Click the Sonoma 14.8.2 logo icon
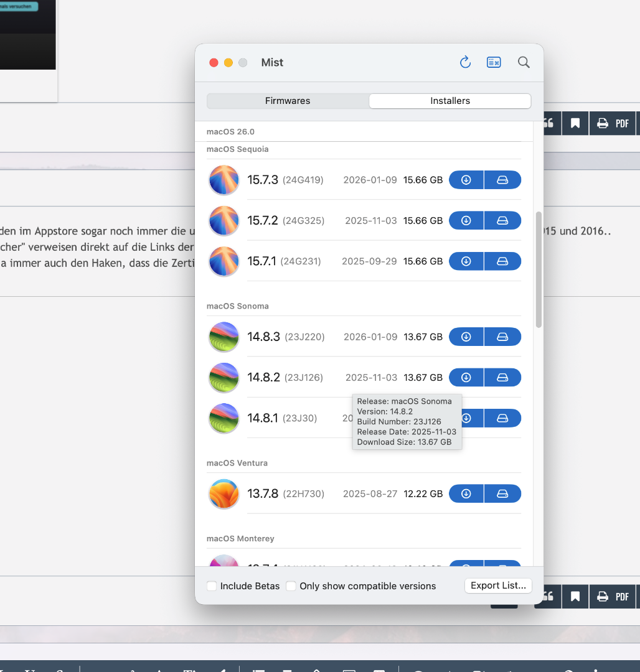Viewport: 640px width, 672px height. [x=224, y=378]
